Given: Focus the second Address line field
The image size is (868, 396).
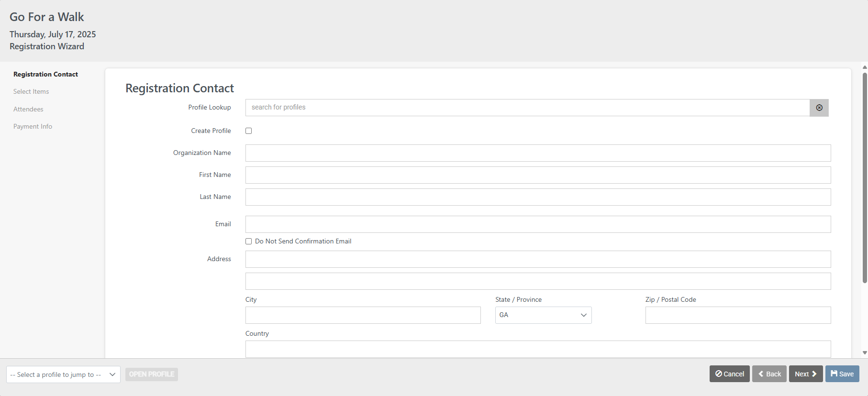Looking at the screenshot, I should [538, 281].
